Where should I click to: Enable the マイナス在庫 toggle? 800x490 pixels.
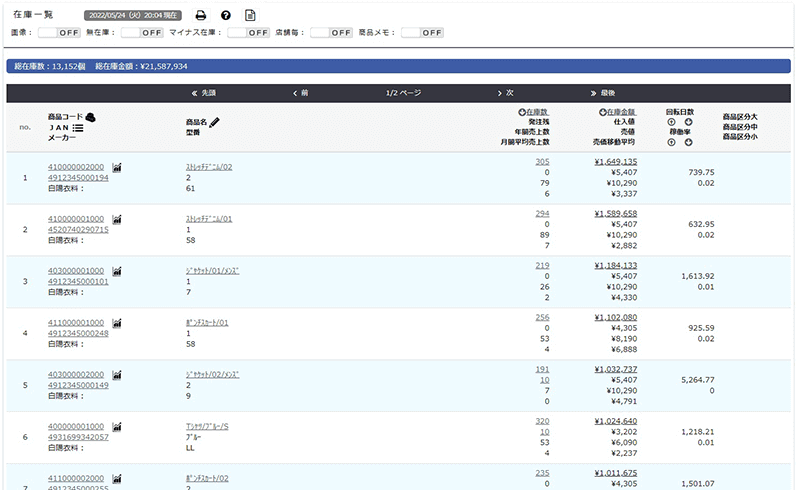point(249,33)
